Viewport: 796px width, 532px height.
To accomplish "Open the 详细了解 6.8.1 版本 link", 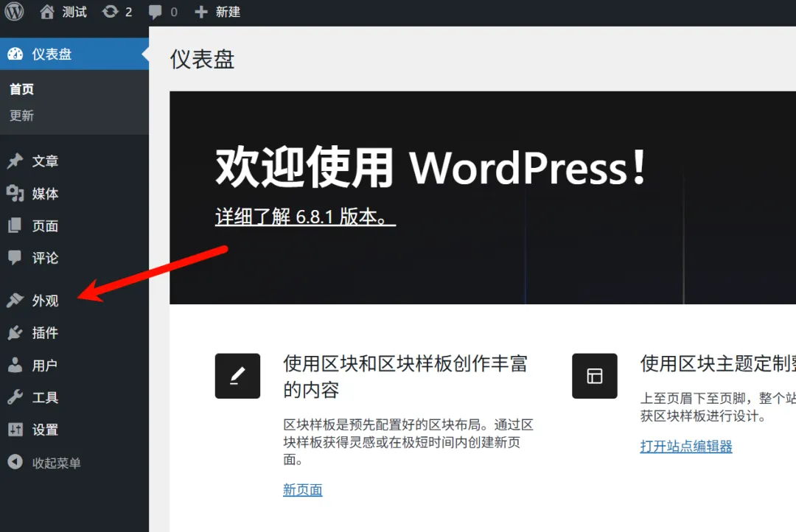I will point(305,217).
